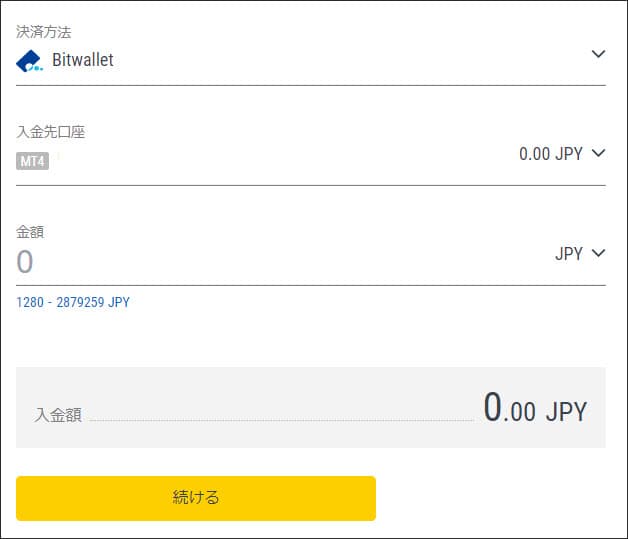Viewport: 628px width, 539px height.
Task: Expand the payment method chevron arrow
Action: coord(598,54)
